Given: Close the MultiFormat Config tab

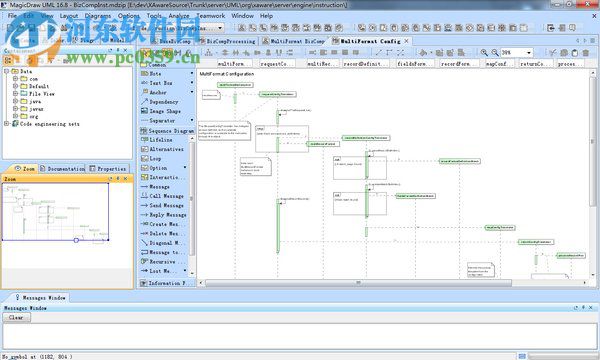Looking at the screenshot, I should 406,41.
